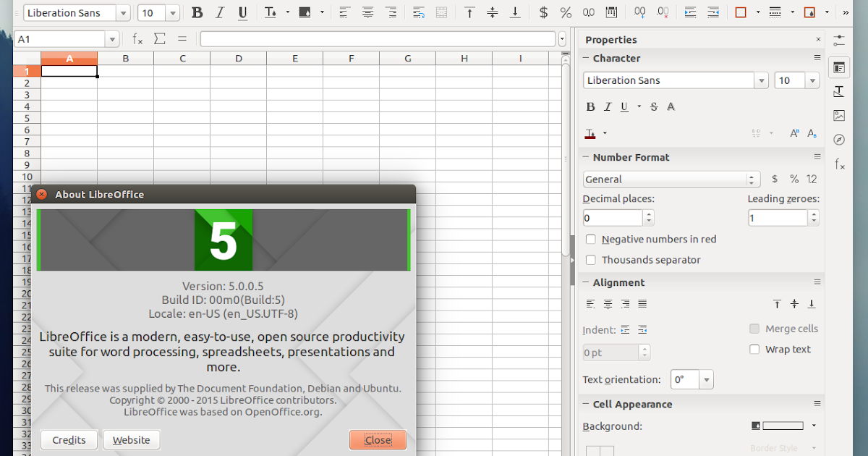Close the About LibreOffice dialog via Close button
This screenshot has width=868, height=456.
[378, 440]
